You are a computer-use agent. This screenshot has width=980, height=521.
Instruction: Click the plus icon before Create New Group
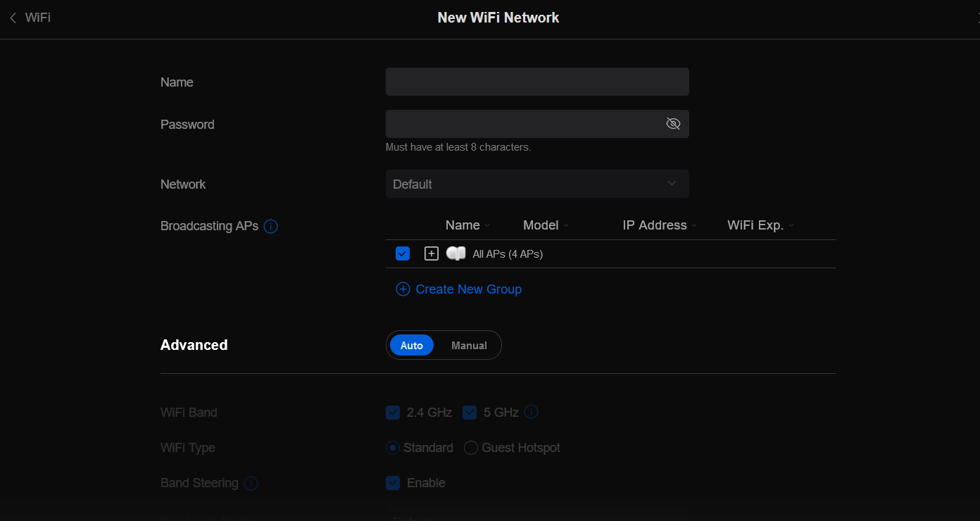[x=403, y=289]
